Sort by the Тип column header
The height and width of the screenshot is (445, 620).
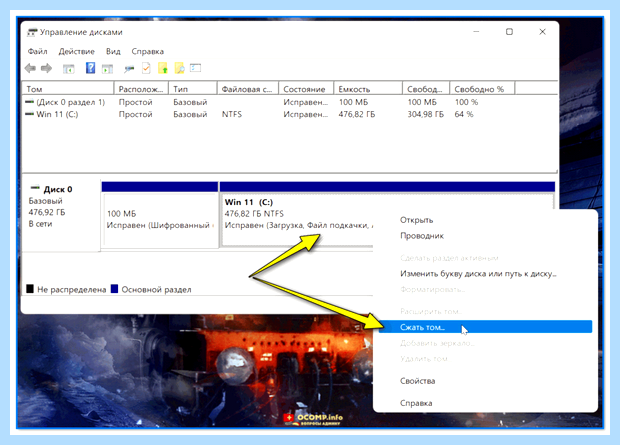coord(193,89)
